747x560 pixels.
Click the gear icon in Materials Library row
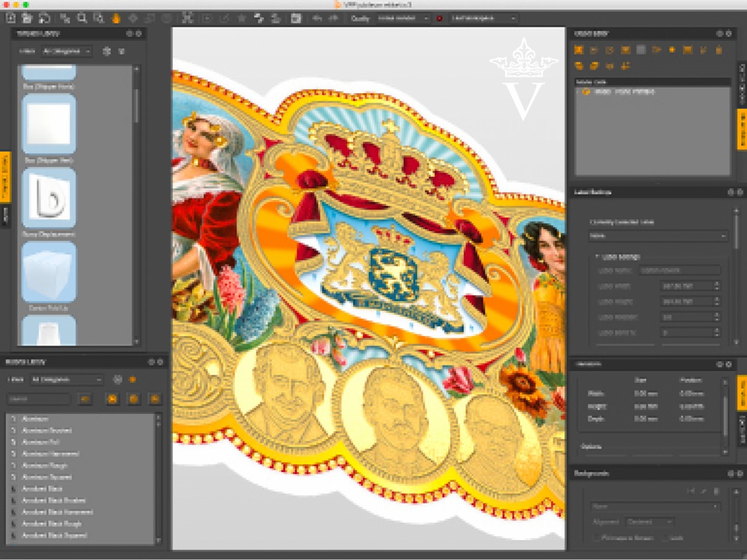(117, 379)
